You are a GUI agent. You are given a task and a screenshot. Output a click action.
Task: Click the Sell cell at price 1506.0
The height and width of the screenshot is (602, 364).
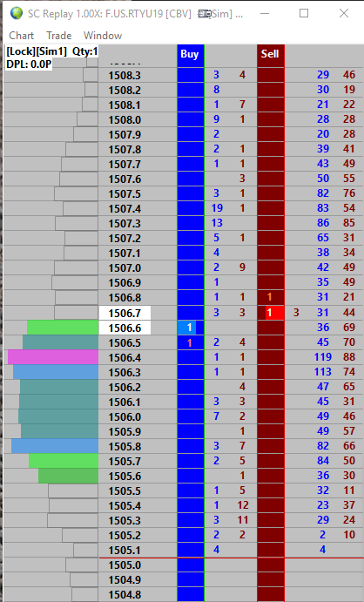pyautogui.click(x=271, y=416)
